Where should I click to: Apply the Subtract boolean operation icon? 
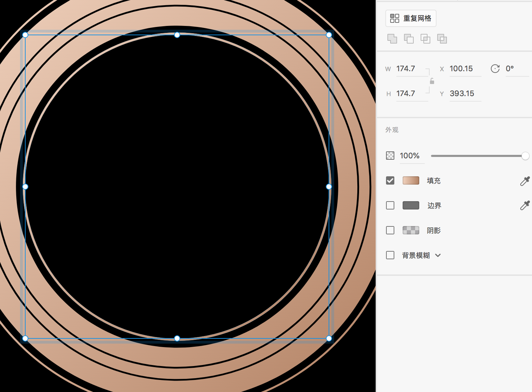[409, 39]
